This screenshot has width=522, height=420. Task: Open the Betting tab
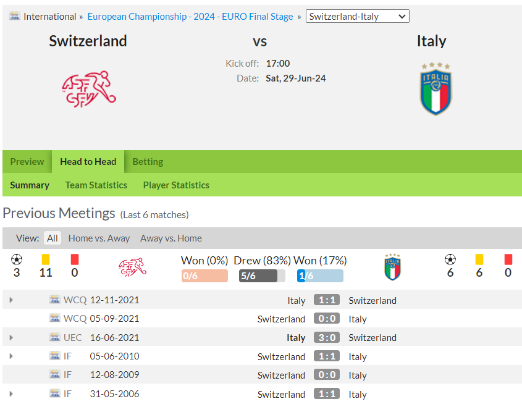point(148,162)
